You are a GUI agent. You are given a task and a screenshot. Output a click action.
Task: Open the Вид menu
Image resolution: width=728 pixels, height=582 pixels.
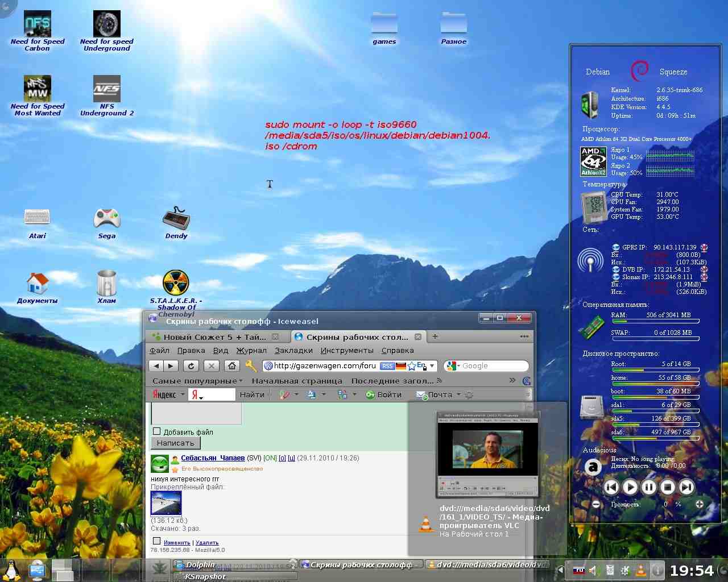click(221, 350)
